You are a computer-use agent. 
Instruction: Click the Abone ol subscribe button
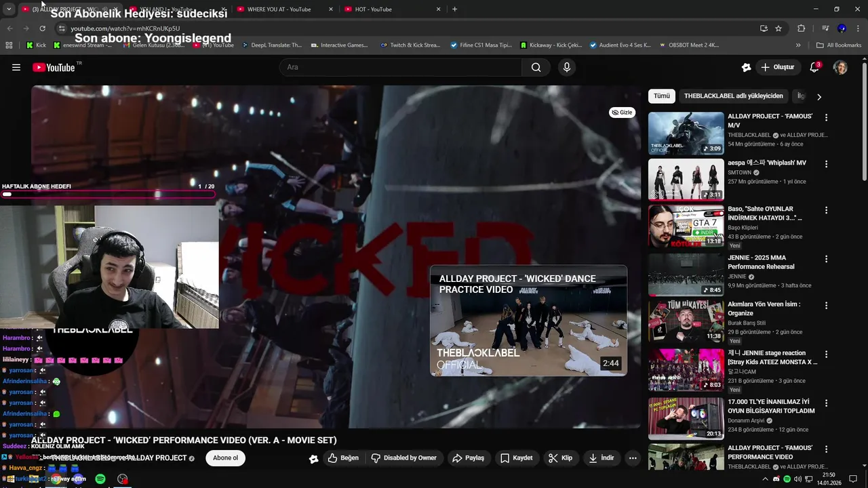[x=225, y=457]
